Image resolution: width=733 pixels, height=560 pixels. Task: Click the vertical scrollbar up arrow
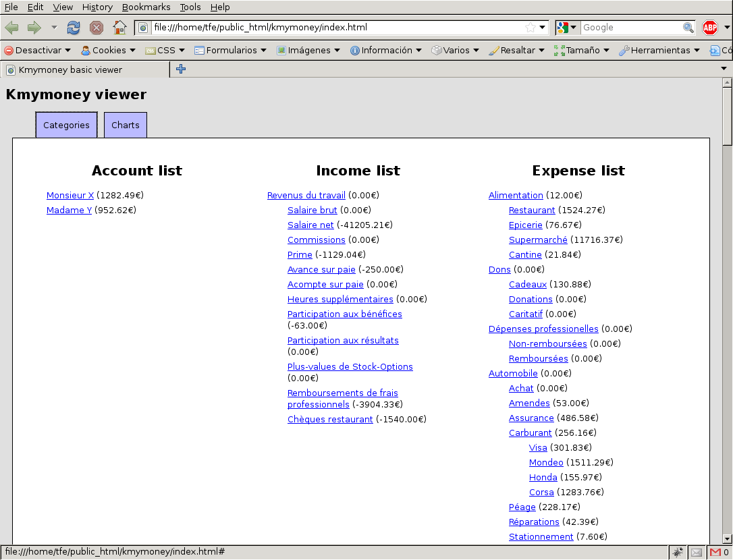click(x=727, y=83)
